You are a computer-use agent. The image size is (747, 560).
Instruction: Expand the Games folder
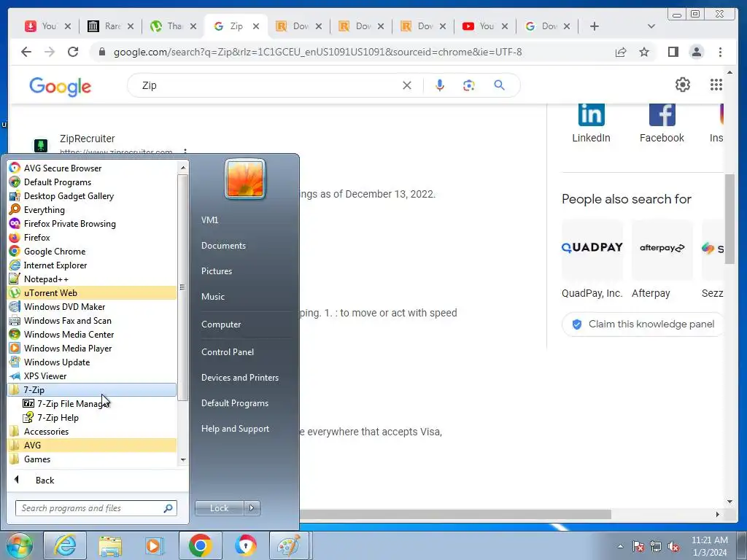(93, 459)
